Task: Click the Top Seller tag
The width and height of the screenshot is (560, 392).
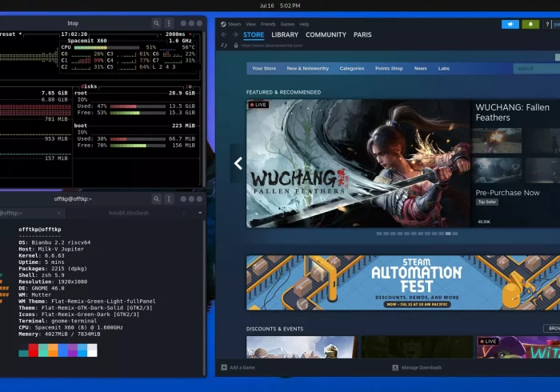Action: point(487,202)
